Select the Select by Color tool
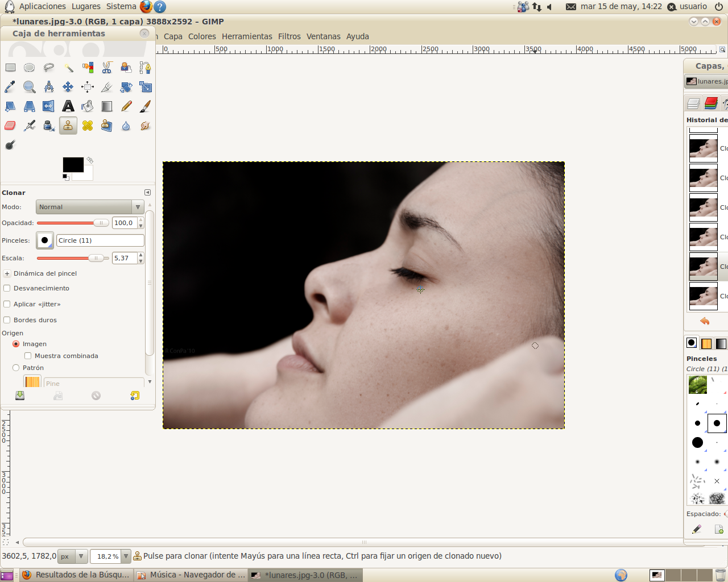This screenshot has width=728, height=582. tap(88, 68)
